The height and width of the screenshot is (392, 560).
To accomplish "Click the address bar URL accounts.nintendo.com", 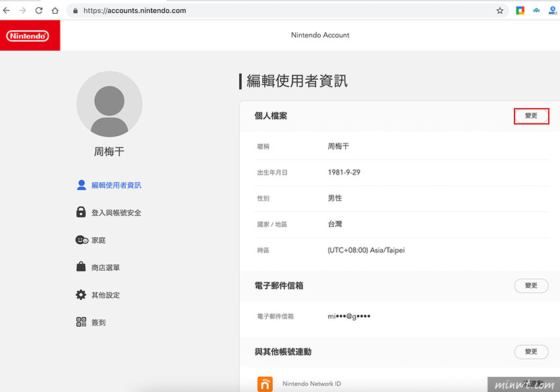I will (134, 11).
